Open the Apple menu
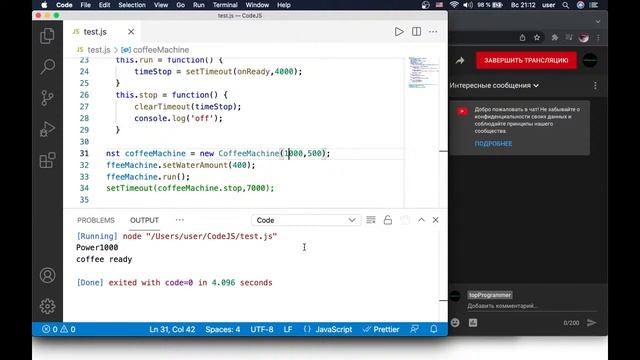This screenshot has width=640, height=360. 44,5
